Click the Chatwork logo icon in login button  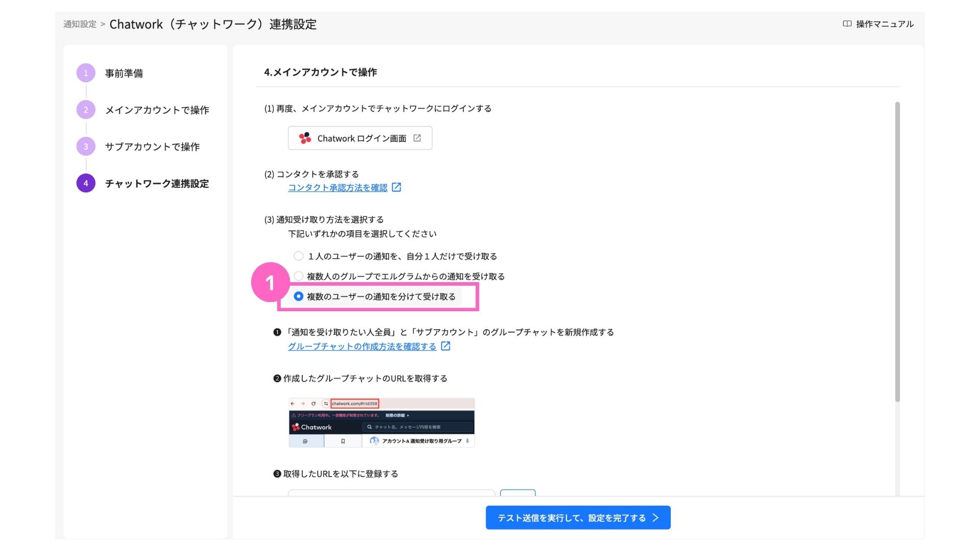pyautogui.click(x=305, y=138)
